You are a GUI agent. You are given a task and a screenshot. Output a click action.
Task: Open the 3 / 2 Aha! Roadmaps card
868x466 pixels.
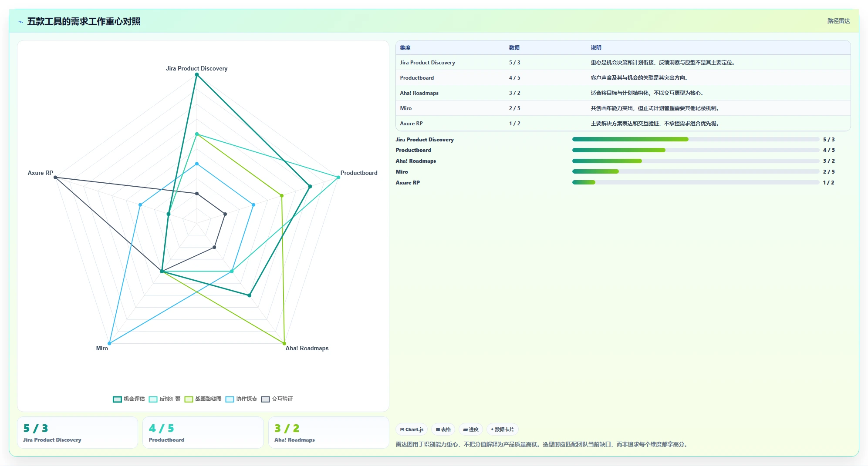329,432
